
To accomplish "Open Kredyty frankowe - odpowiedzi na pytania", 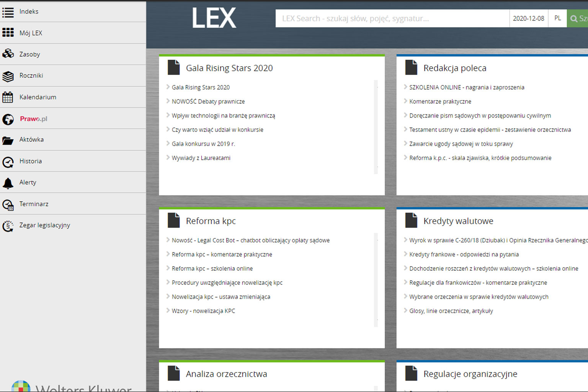I will pyautogui.click(x=464, y=255).
